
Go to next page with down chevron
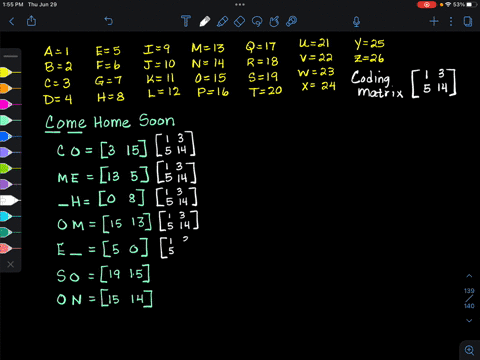pyautogui.click(x=469, y=321)
